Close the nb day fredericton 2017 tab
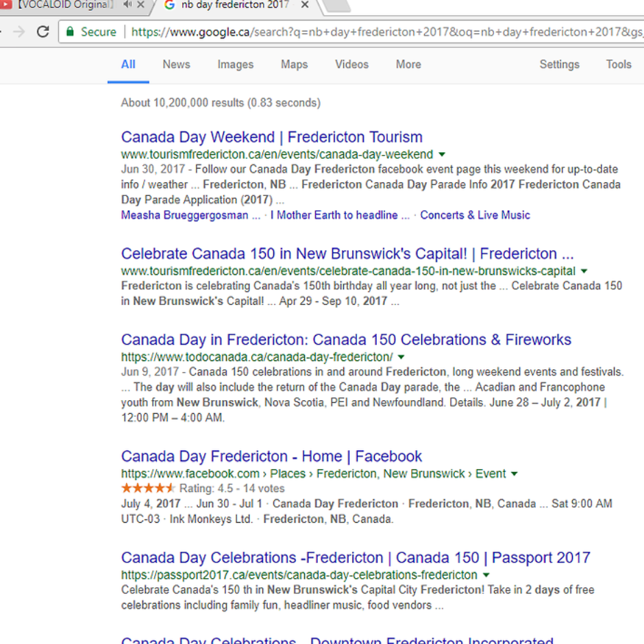Viewport: 644px width, 644px height. pos(304,5)
